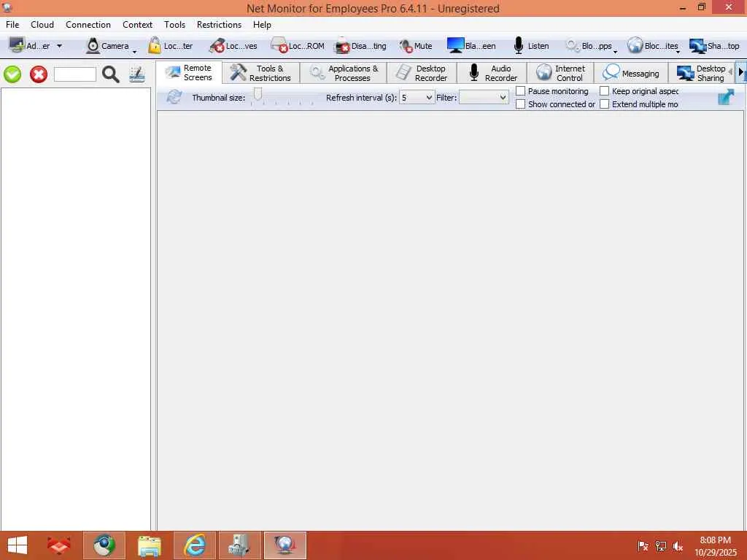Image resolution: width=747 pixels, height=560 pixels.
Task: Open the Camera tool
Action: click(108, 46)
